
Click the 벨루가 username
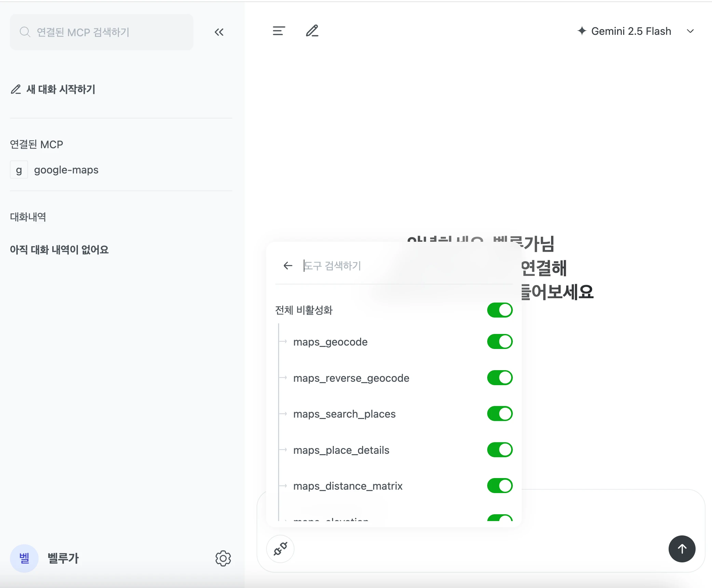point(63,558)
